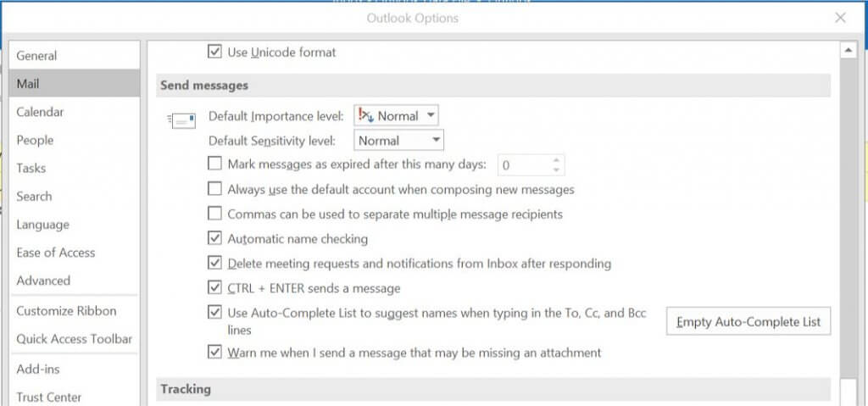Open the Calendar options category
Screen dimensions: 868x406
tap(75, 112)
